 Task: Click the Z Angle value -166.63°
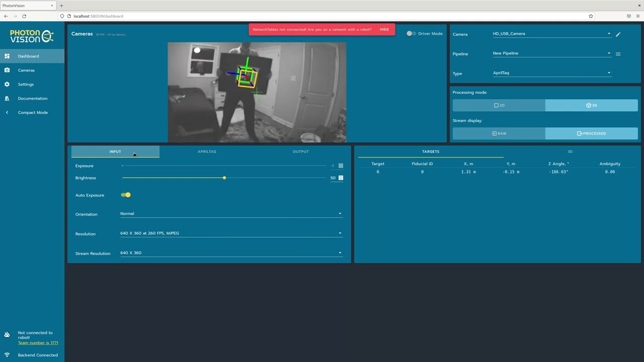pos(558,172)
